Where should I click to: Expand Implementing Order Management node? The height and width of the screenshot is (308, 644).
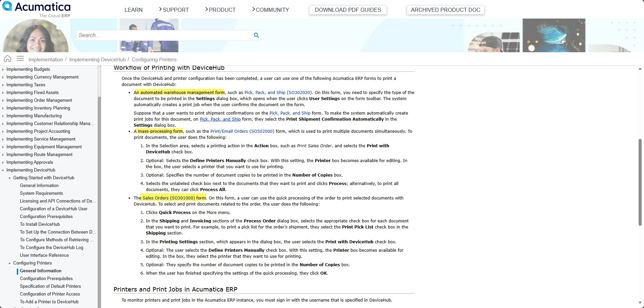[3, 100]
